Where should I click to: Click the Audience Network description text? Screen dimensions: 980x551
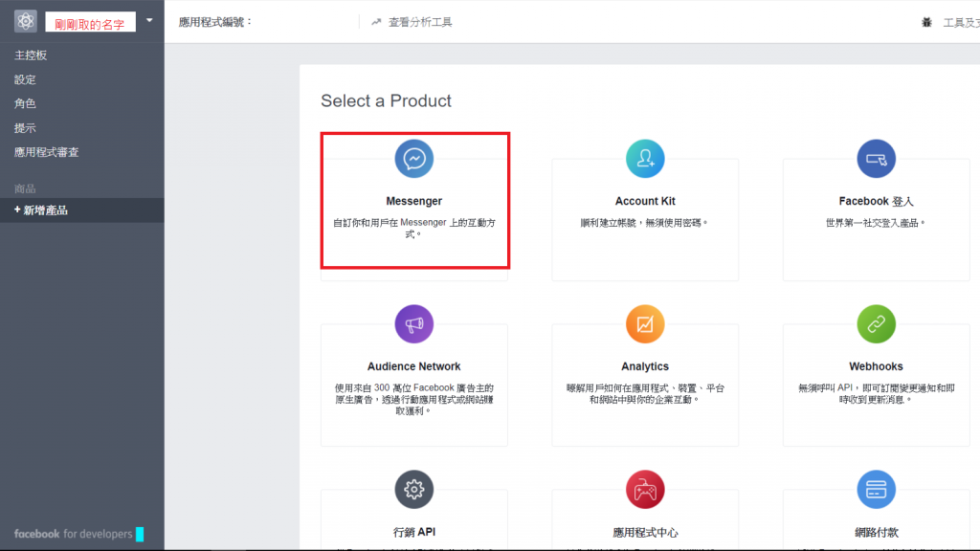point(413,399)
